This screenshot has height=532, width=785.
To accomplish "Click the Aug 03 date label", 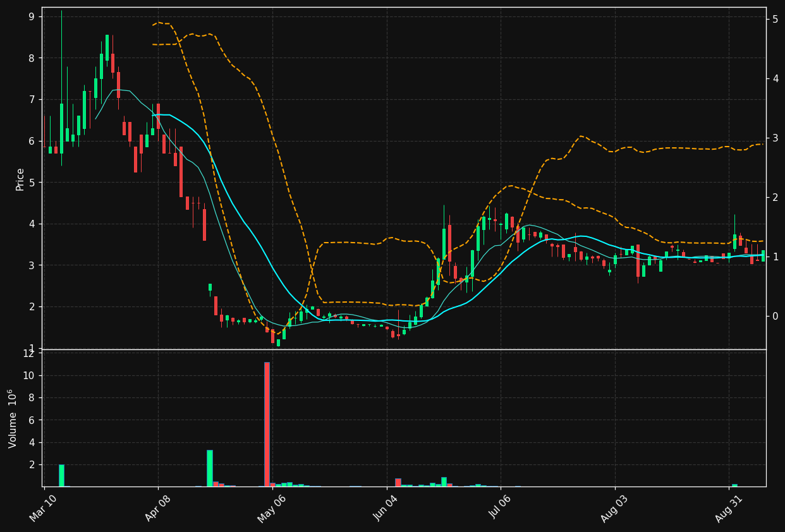I will point(615,508).
